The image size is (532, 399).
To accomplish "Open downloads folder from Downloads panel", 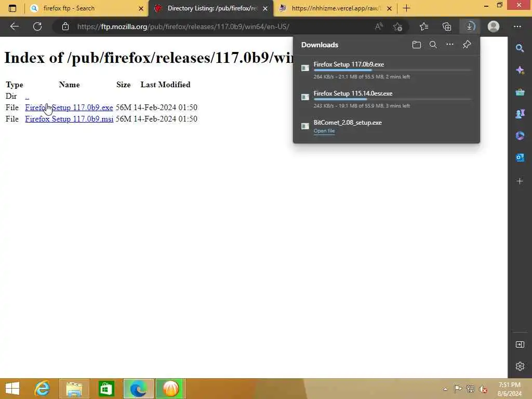I will click(x=417, y=45).
